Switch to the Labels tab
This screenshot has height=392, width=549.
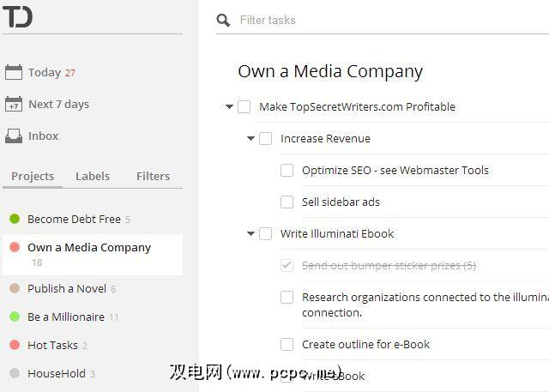coord(93,176)
